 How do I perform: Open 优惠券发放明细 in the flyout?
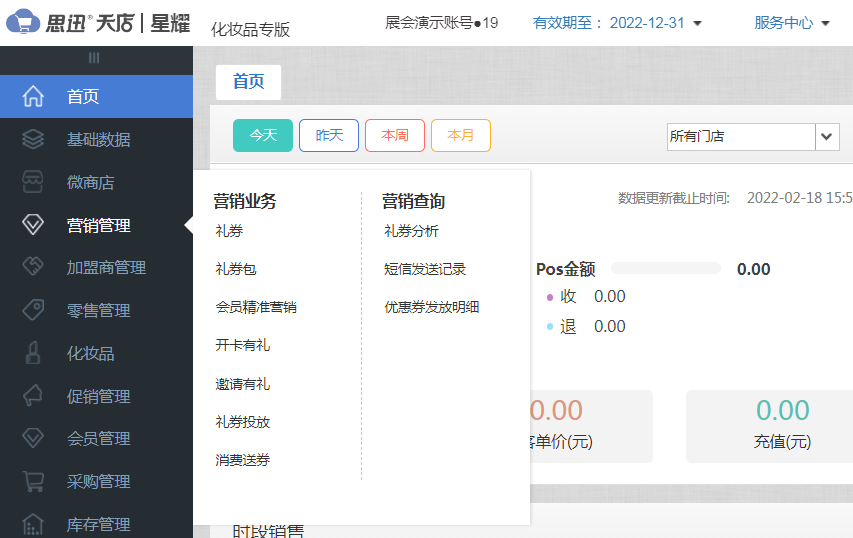(x=431, y=307)
